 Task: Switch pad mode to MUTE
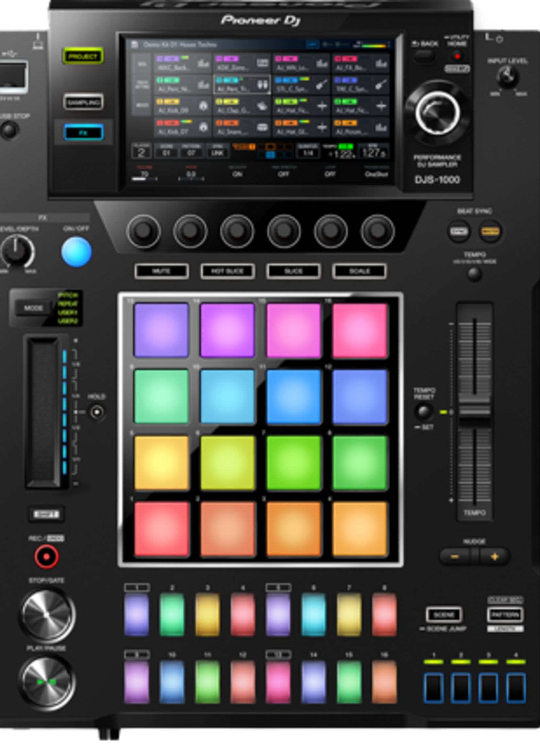(161, 271)
